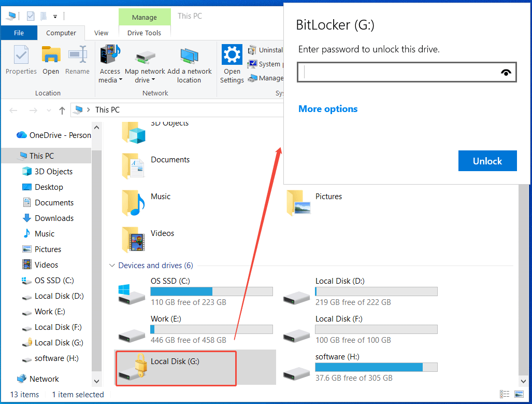The width and height of the screenshot is (532, 404).
Task: Click main pane scroll down arrow
Action: (x=524, y=381)
